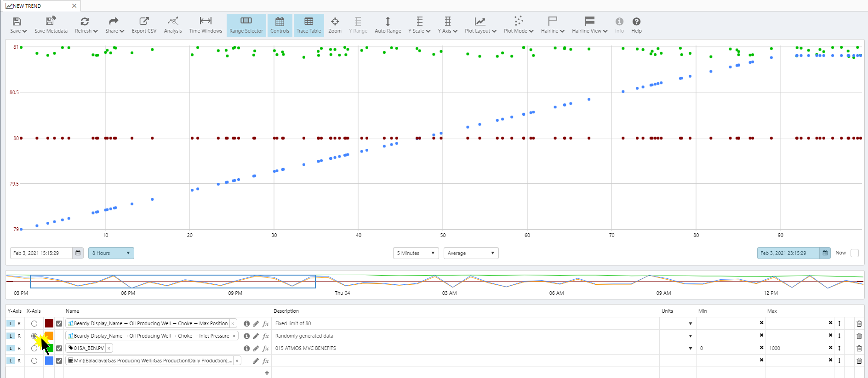Click the Save Metadata button

tap(51, 25)
